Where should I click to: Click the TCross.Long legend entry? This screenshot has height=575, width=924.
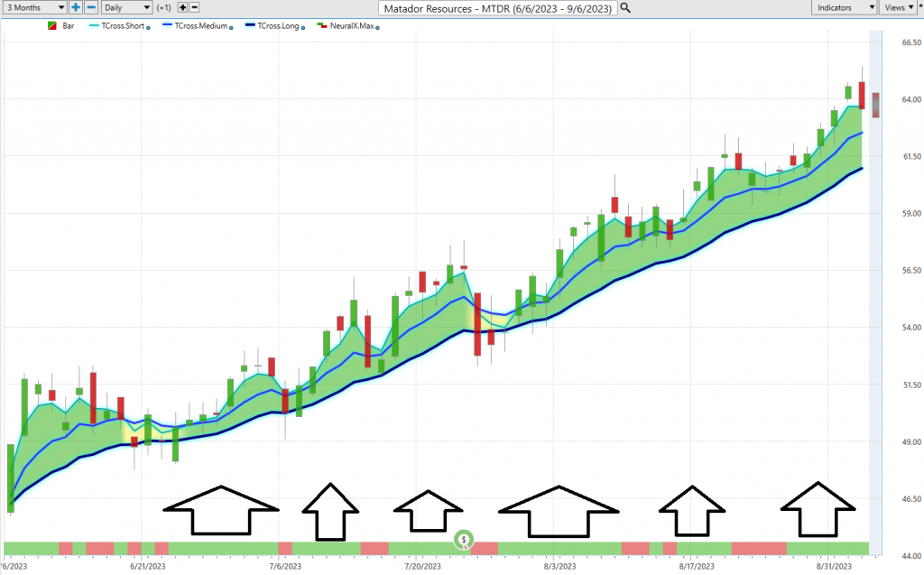coord(278,26)
